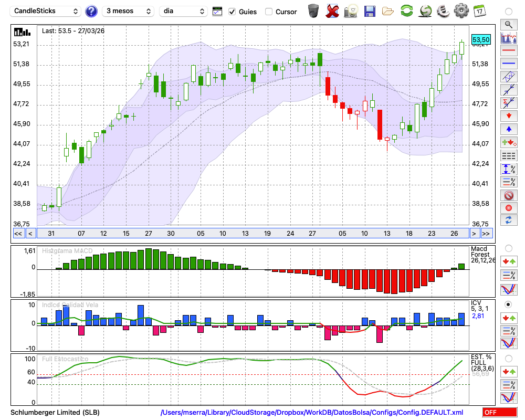Select the blue parallel channel tool
This screenshot has width=525, height=420.
tap(509, 76)
